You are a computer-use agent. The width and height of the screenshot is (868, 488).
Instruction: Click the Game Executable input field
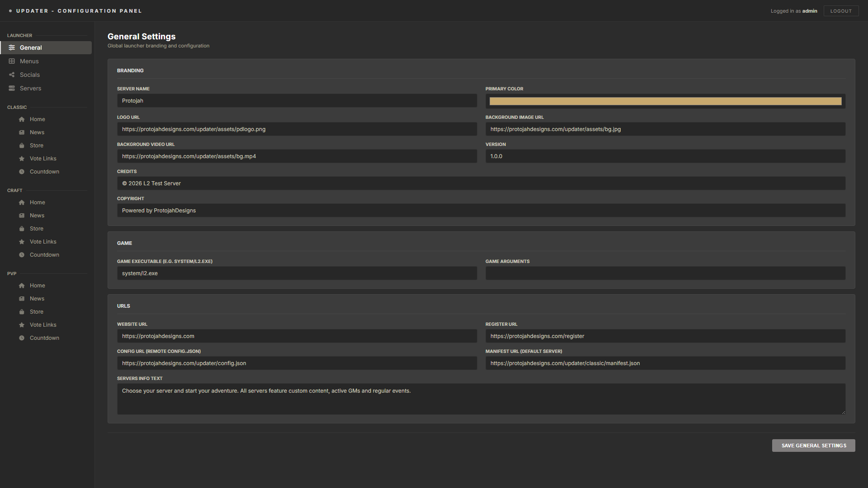click(x=297, y=273)
